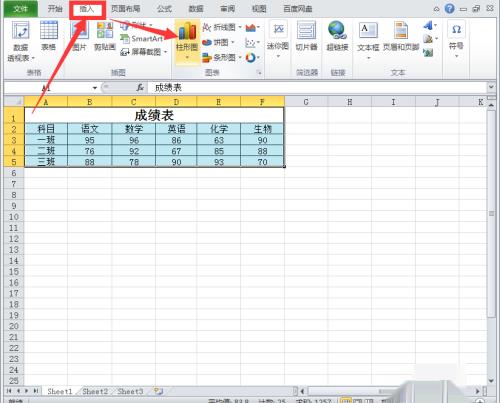Select cell with 70 in 生物 column

[x=262, y=162]
